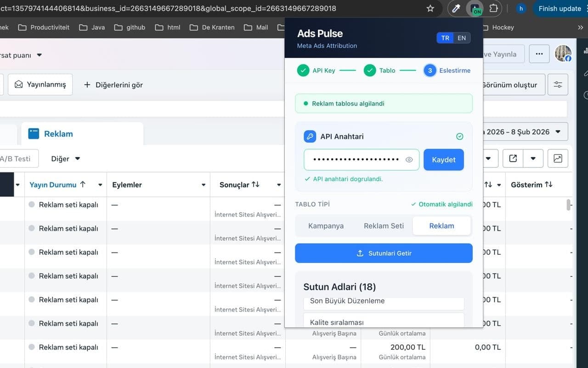Image resolution: width=588 pixels, height=368 pixels.
Task: Click Kaydet to save the API key
Action: 443,160
